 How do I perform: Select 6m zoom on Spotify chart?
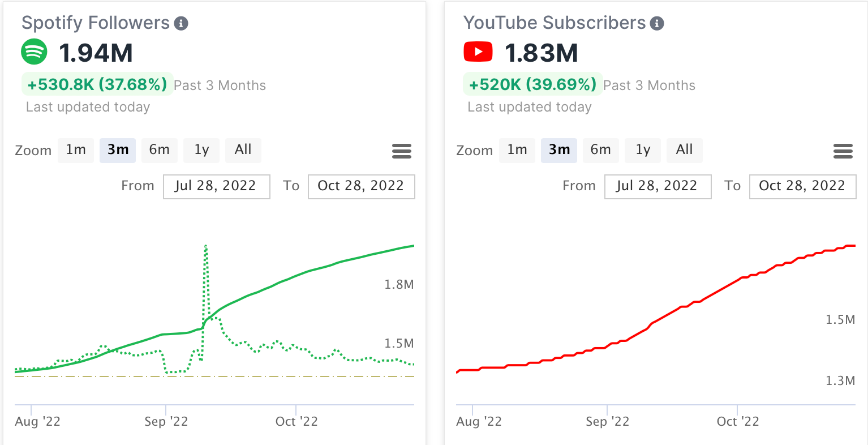[x=159, y=150]
